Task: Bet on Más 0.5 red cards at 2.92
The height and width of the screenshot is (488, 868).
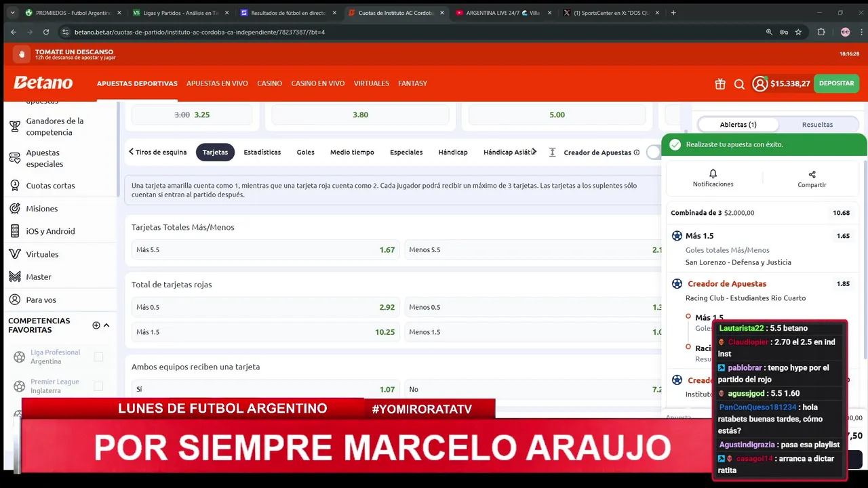Action: point(265,307)
